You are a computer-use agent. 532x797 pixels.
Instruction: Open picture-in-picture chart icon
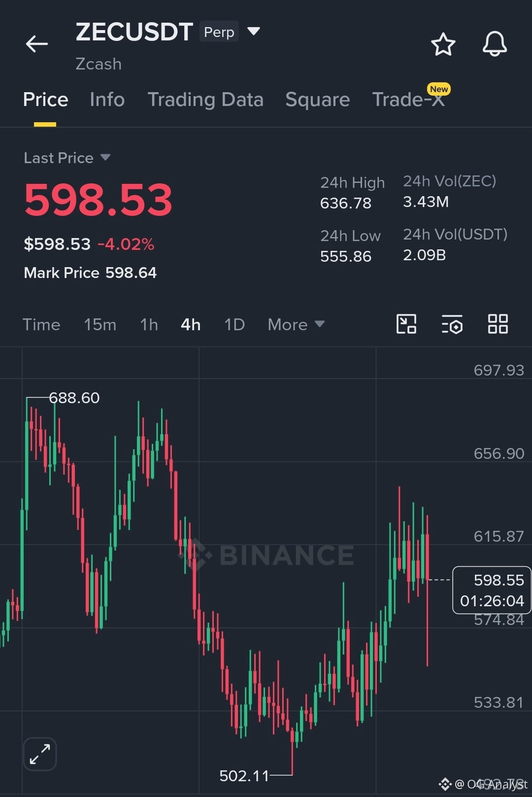[x=406, y=324]
